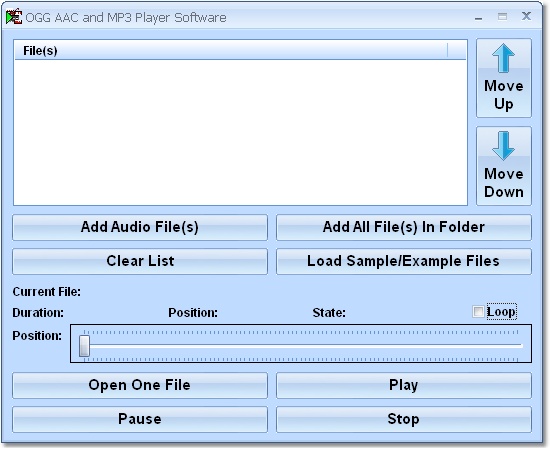This screenshot has width=550, height=450.
Task: Enable the Loop checkbox
Action: tap(478, 311)
